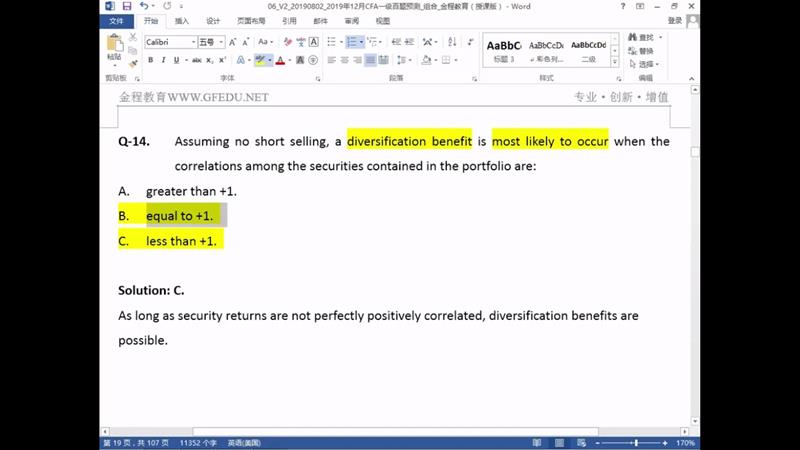Increase font size with Grow Font icon
800x450 pixels.
coord(232,42)
